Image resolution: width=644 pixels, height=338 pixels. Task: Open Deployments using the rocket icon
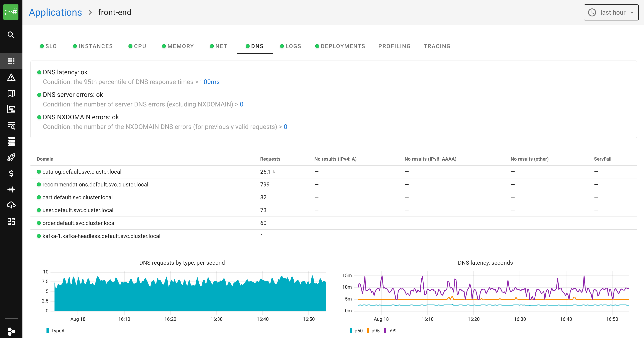click(x=11, y=158)
